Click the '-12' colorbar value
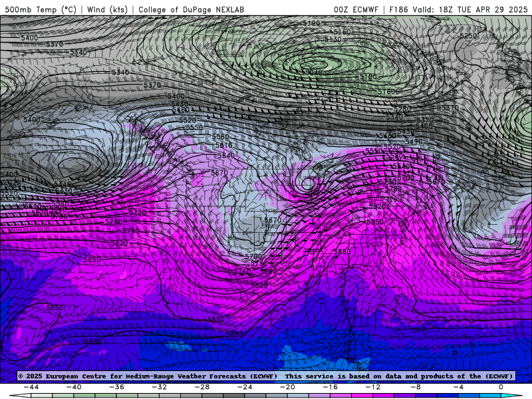Screen dimensions: 532x399 click(373, 387)
